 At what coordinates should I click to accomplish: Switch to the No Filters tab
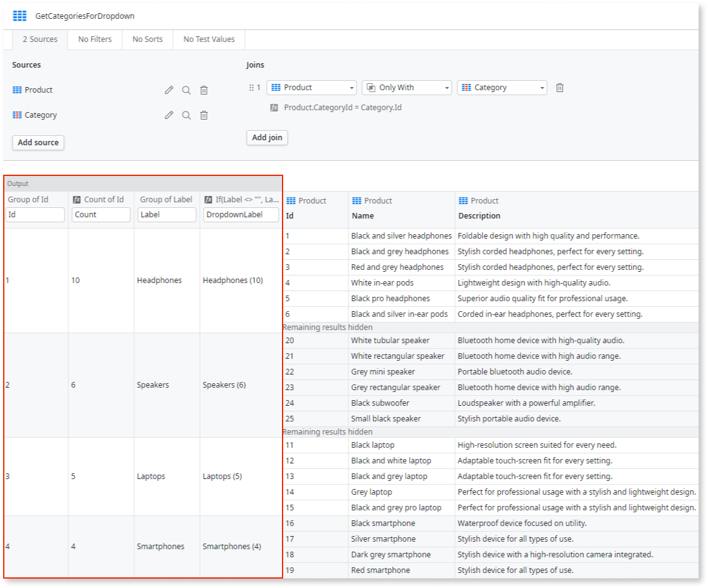tap(94, 39)
